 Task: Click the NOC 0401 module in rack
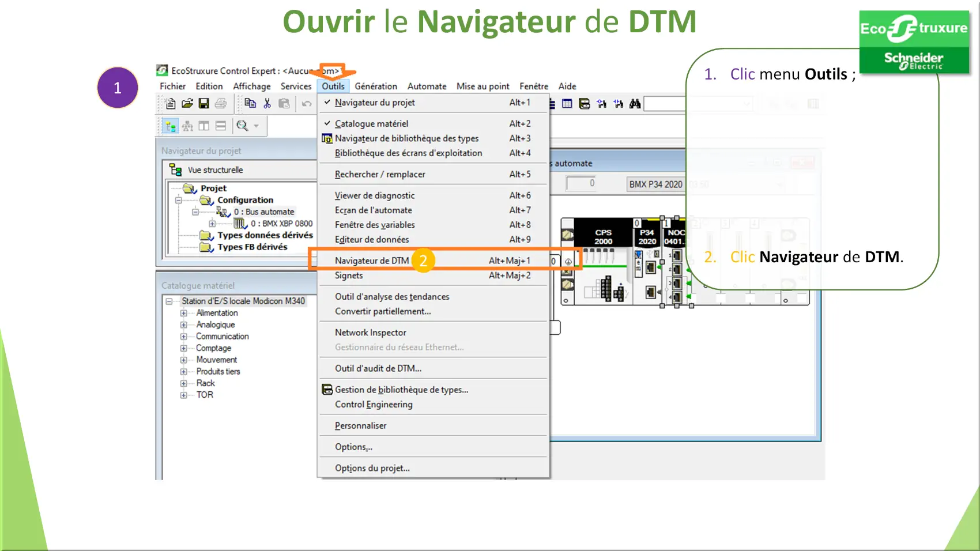click(x=676, y=261)
